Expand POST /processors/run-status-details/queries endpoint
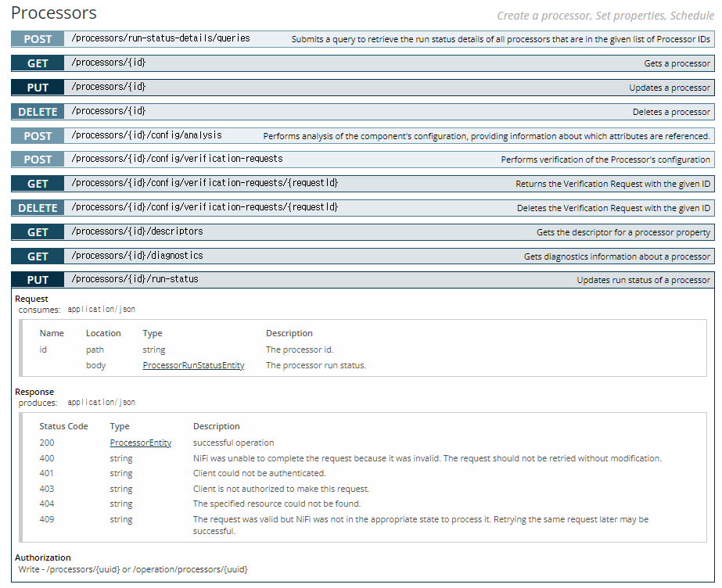This screenshot has height=588, width=722. point(363,39)
